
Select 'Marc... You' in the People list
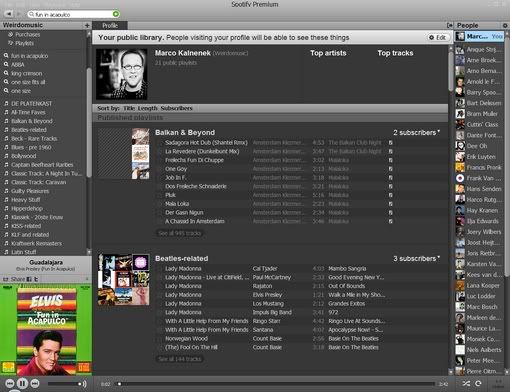click(479, 36)
